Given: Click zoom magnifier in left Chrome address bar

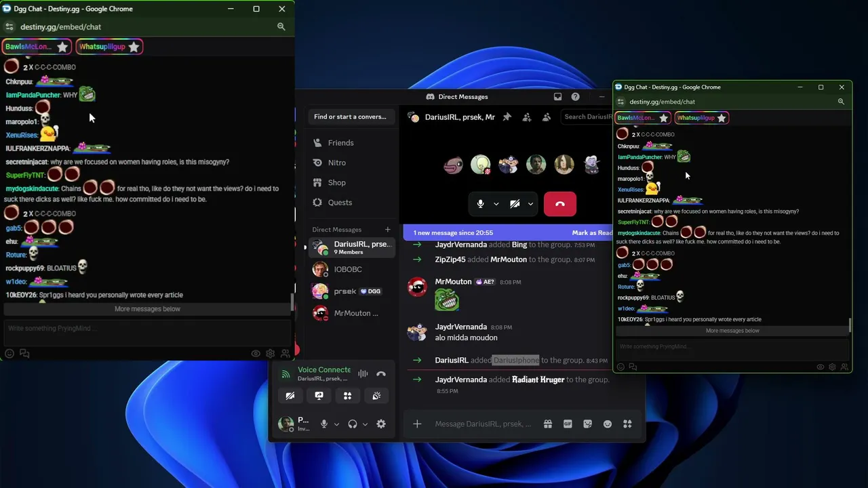Looking at the screenshot, I should click(x=281, y=26).
